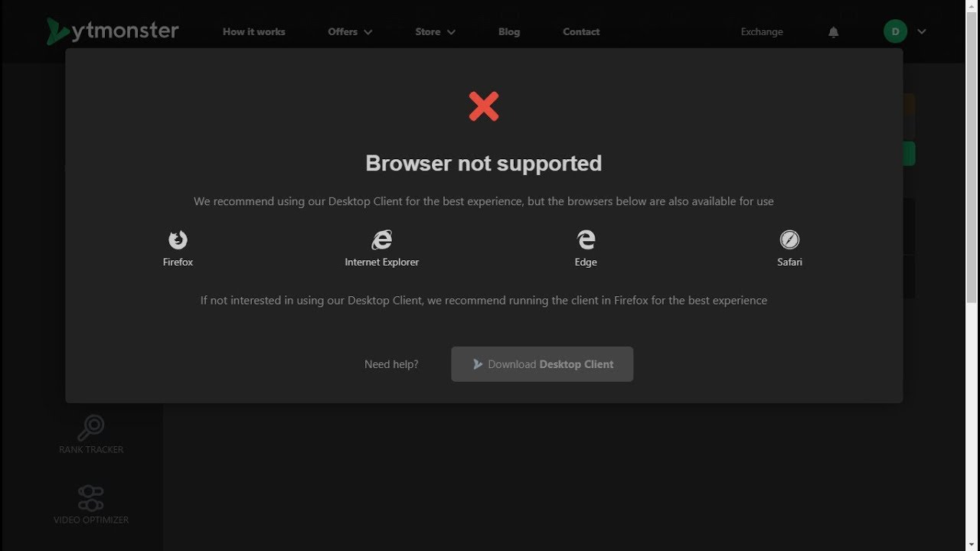Click the red X error icon
The height and width of the screenshot is (551, 980).
click(484, 106)
